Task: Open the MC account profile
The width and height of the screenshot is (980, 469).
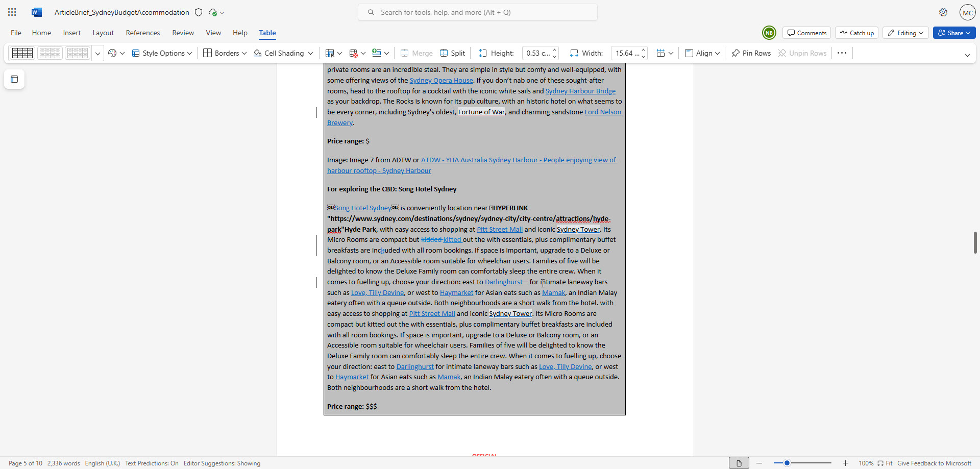Action: (967, 12)
